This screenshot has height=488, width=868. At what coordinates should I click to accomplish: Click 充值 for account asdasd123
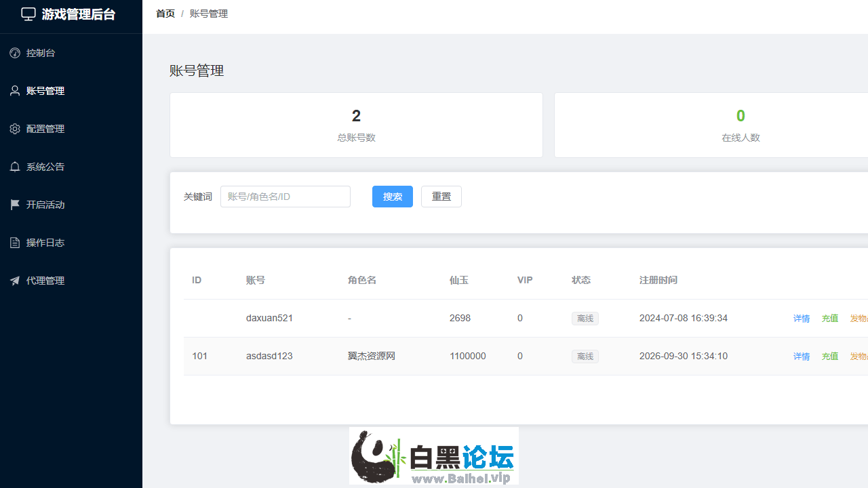(x=830, y=357)
